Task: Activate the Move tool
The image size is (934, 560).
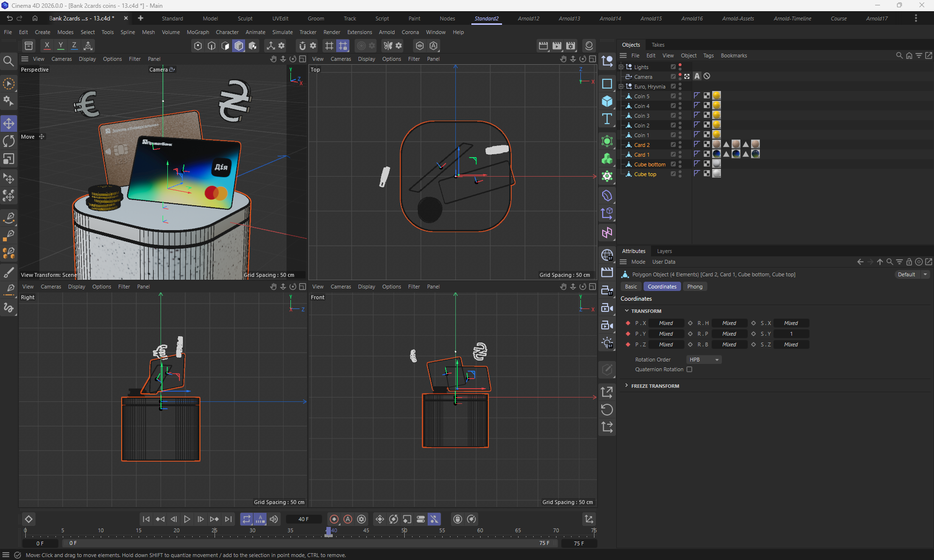Action: click(x=9, y=124)
